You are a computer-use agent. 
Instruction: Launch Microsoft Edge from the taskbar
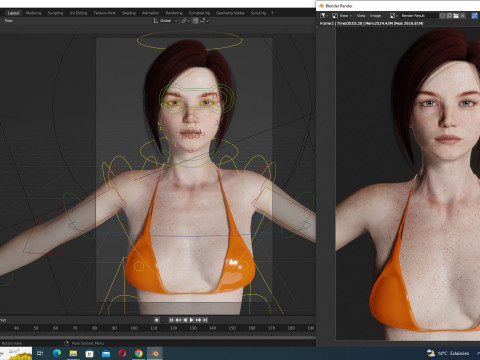[57, 353]
